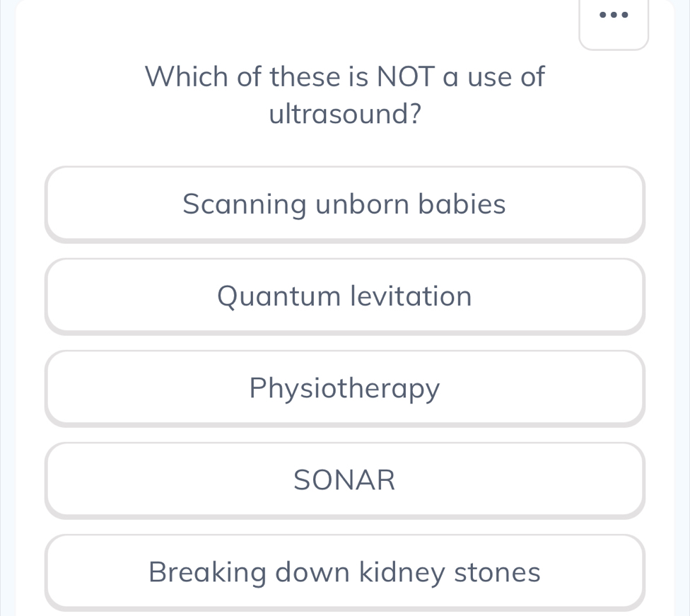The image size is (690, 616).
Task: Click inside the "Scanning unborn babies" card
Action: tap(345, 204)
